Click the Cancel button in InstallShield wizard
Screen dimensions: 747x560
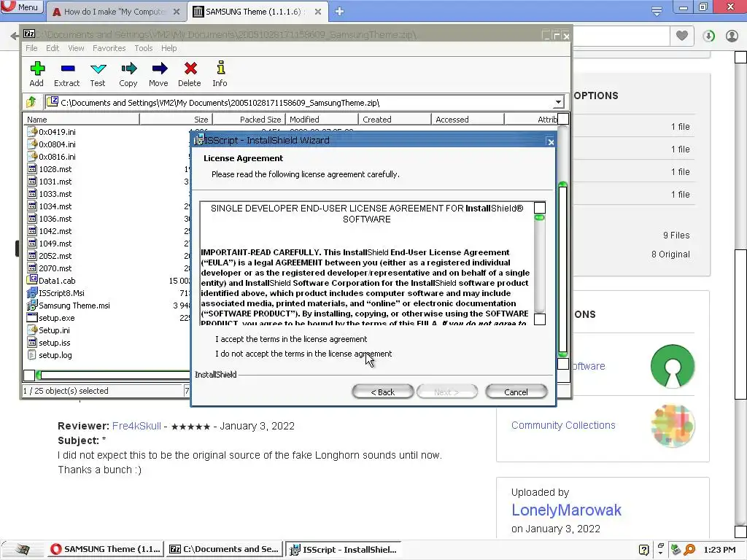click(x=516, y=392)
